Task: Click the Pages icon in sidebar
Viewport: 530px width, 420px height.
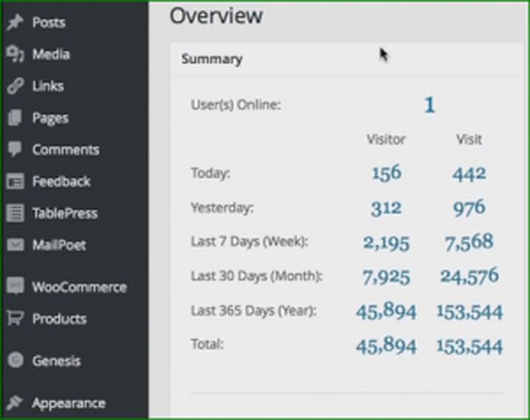Action: (15, 118)
